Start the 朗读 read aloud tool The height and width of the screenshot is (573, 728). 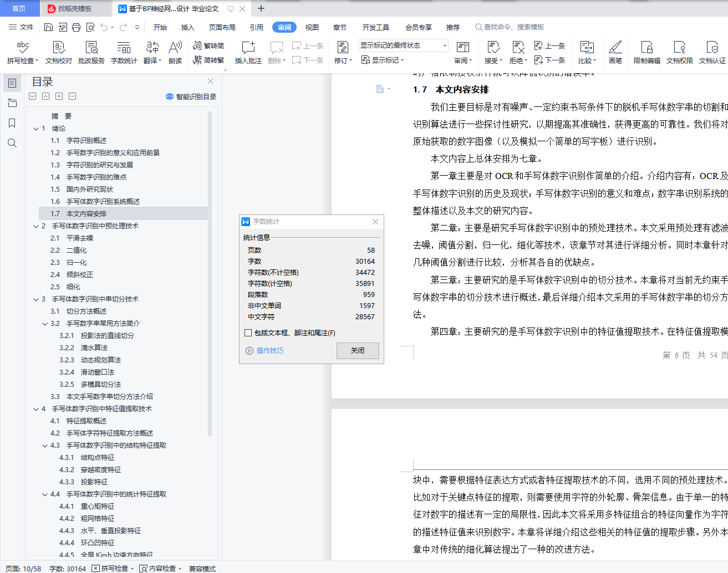(x=175, y=53)
